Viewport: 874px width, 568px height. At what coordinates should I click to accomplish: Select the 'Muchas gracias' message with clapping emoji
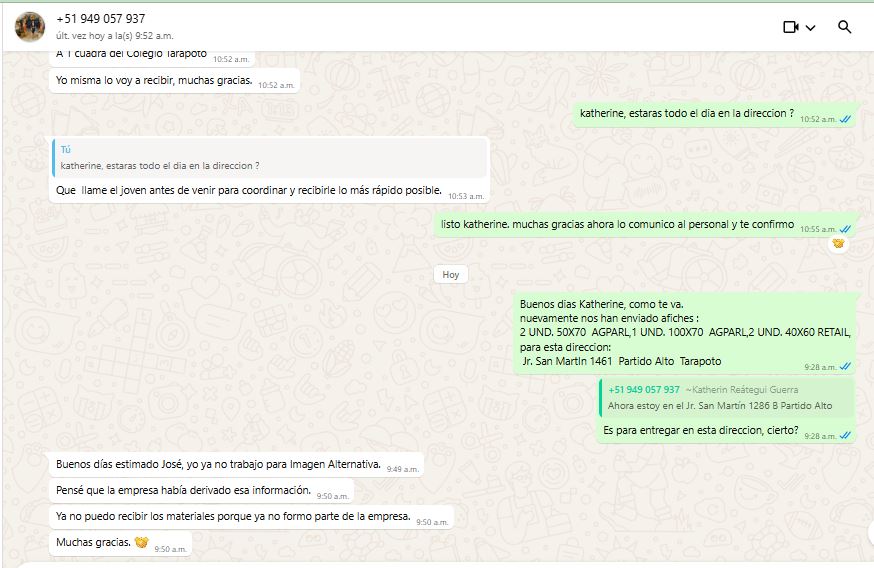pos(100,543)
